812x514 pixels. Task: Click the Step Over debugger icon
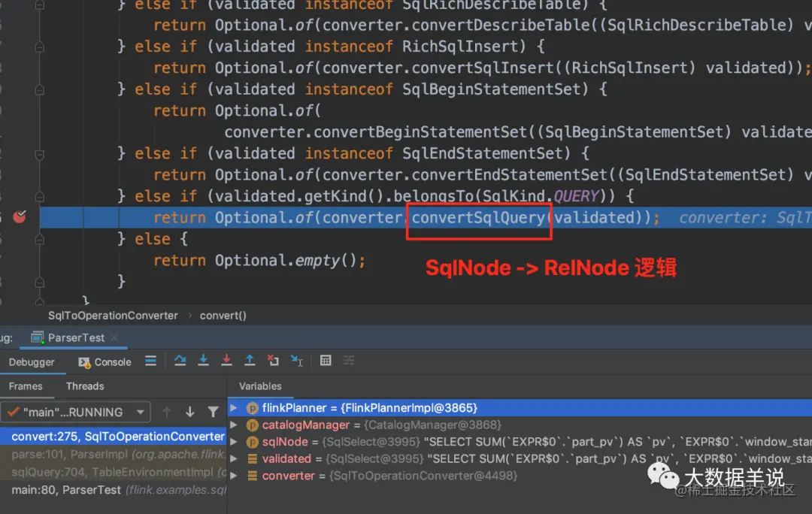(180, 360)
